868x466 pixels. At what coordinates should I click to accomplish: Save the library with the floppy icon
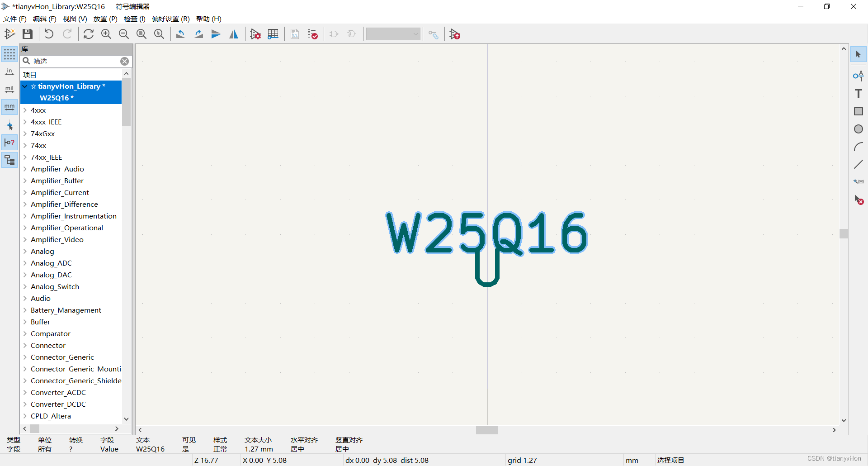pyautogui.click(x=28, y=34)
